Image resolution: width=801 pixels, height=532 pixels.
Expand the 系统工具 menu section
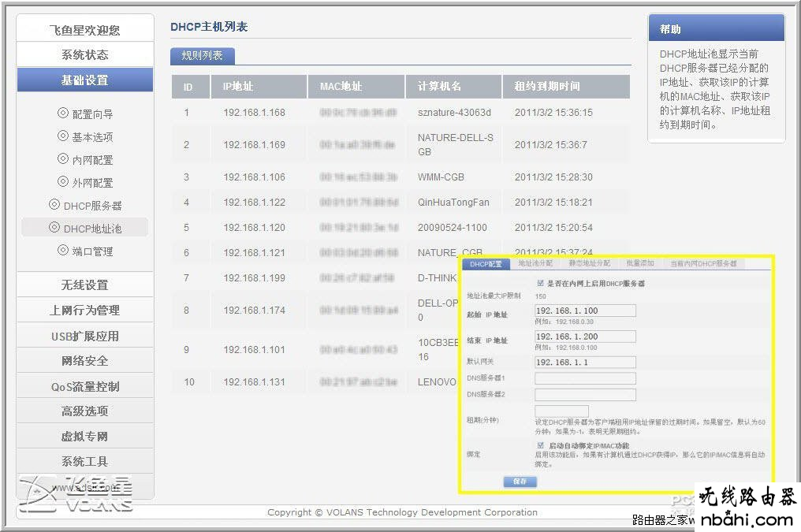[x=85, y=462]
